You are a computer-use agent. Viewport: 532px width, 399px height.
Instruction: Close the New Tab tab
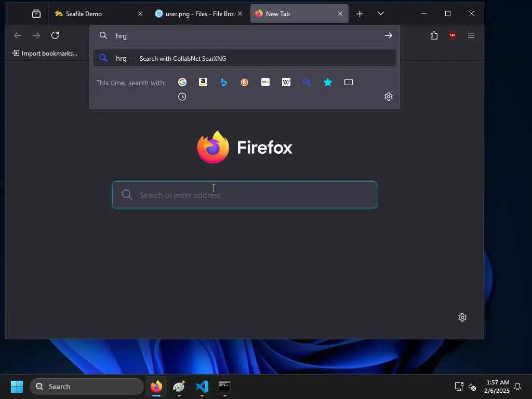340,14
